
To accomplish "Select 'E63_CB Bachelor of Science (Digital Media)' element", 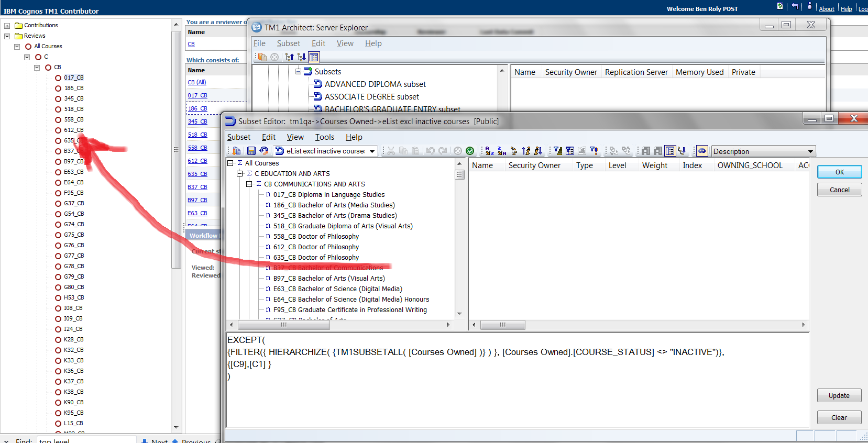I will (x=337, y=289).
